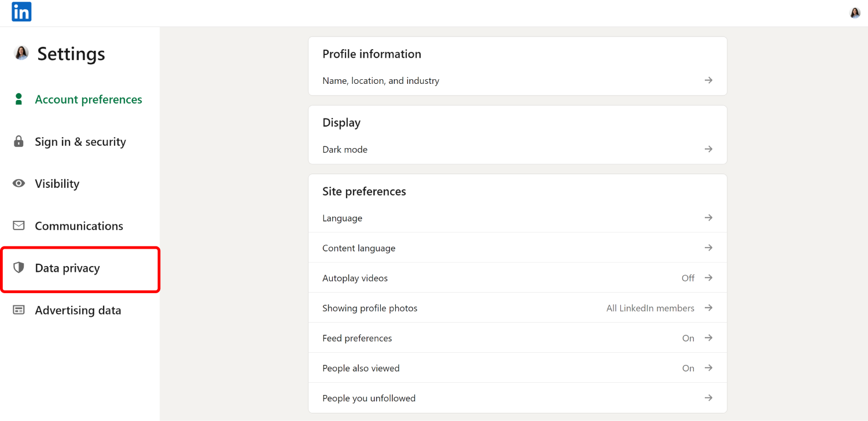Toggle the Autoplay videos Off setting

pos(687,278)
